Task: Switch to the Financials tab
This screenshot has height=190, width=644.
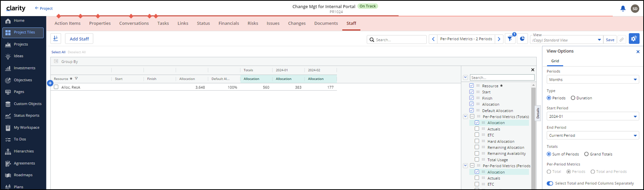Action: click(x=229, y=23)
